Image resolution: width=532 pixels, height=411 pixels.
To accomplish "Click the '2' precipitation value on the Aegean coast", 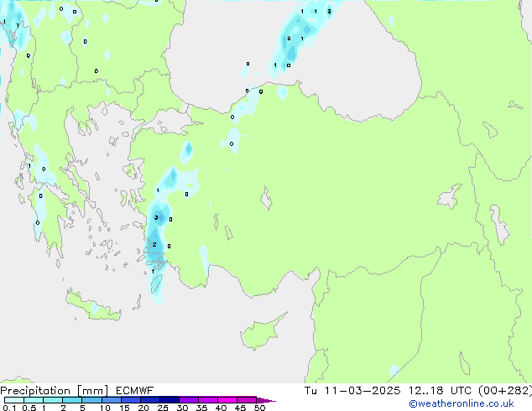I will click(154, 244).
